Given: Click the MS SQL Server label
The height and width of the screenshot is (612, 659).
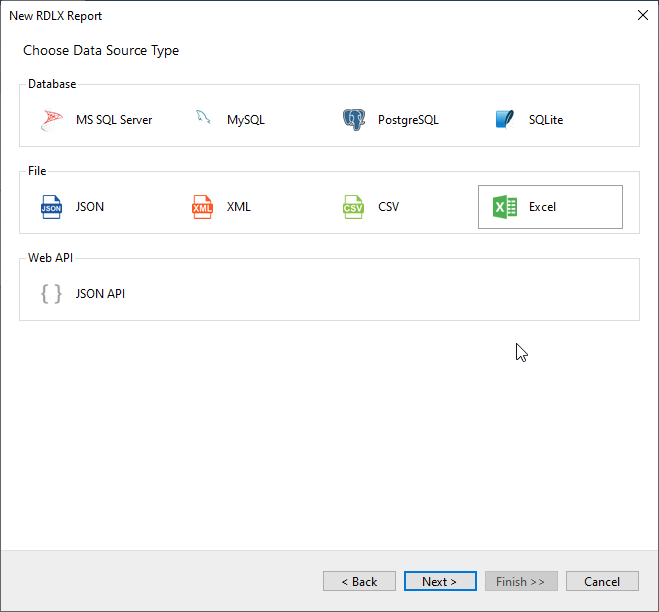Looking at the screenshot, I should [x=114, y=120].
